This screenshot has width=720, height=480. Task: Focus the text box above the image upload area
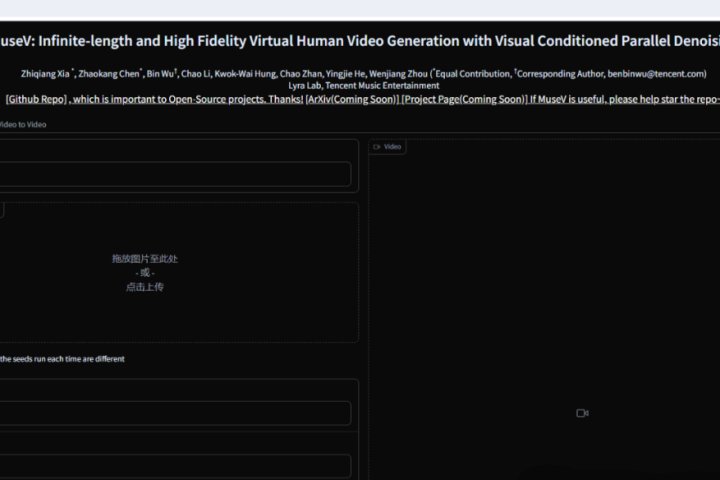[x=174, y=175]
